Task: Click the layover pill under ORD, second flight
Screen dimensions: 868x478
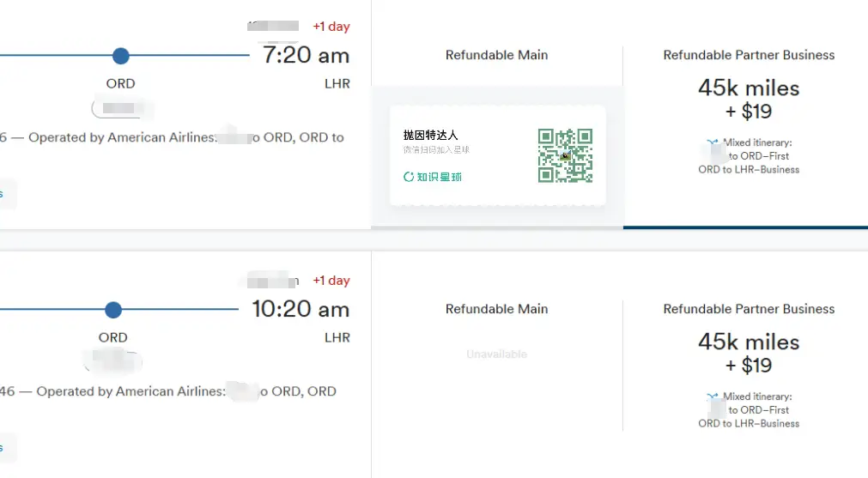Action: (x=113, y=362)
